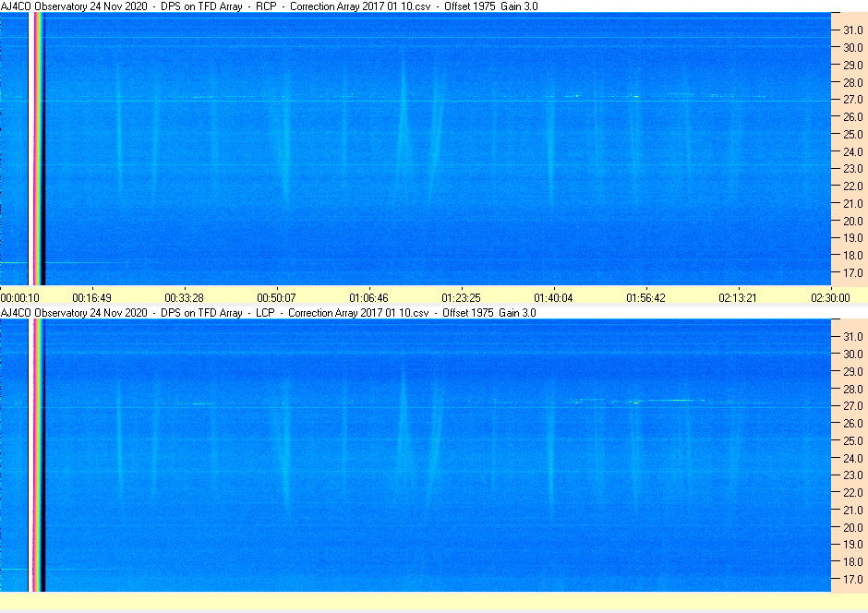Pick the 01:06:46 time label
The image size is (868, 613).
click(x=368, y=297)
